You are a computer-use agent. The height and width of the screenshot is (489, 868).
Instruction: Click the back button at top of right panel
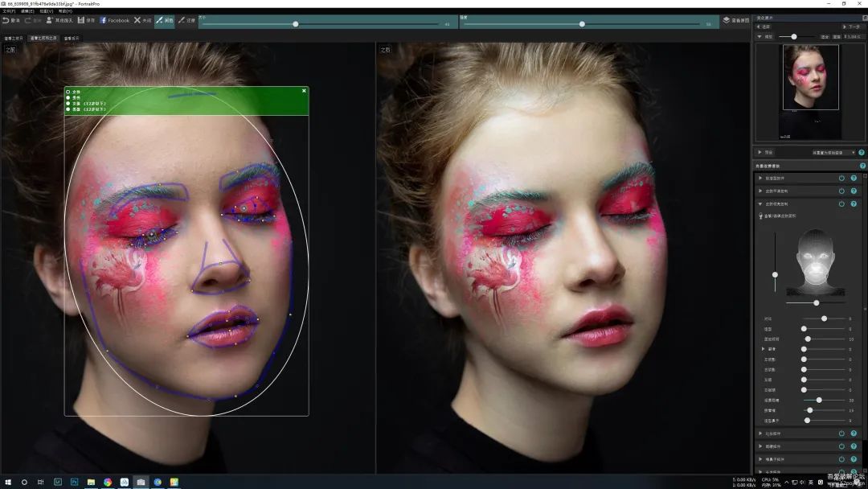click(764, 27)
